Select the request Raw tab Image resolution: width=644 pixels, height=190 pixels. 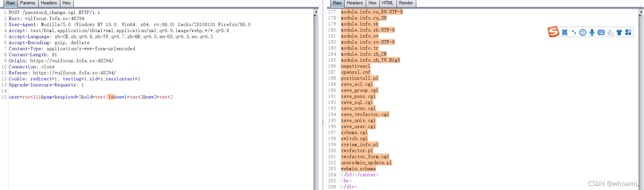[x=10, y=3]
